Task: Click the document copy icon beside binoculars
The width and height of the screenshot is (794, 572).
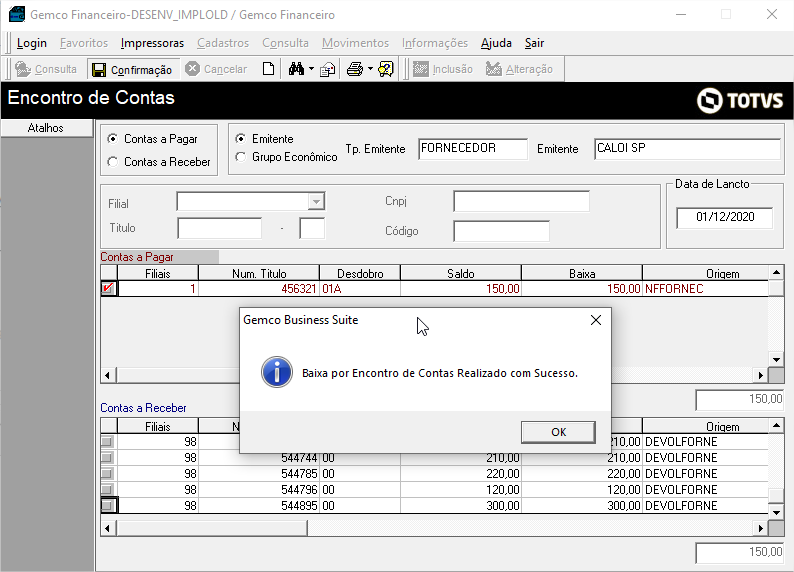Action: [x=328, y=69]
